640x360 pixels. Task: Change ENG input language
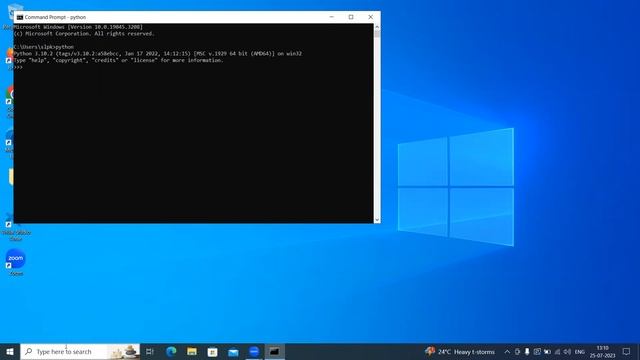pyautogui.click(x=580, y=352)
